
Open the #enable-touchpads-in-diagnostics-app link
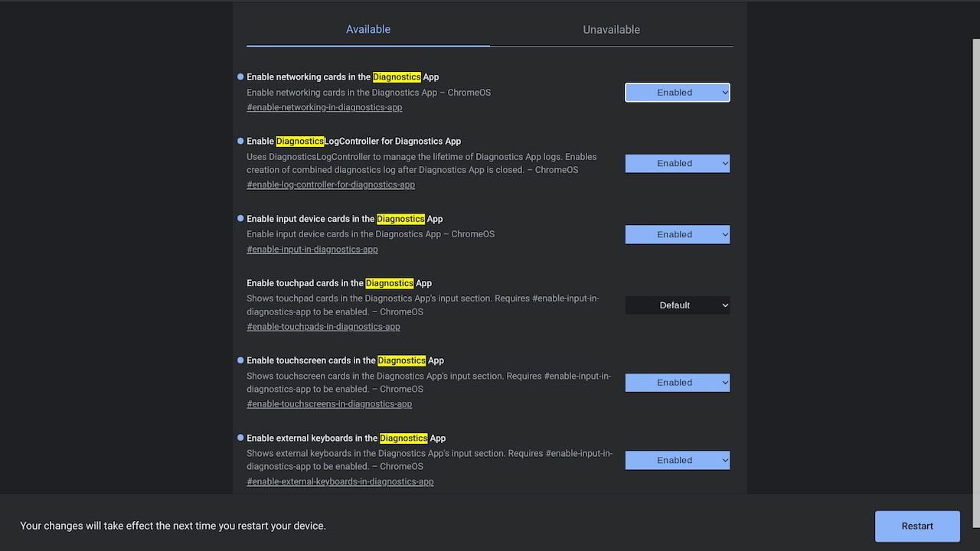click(x=323, y=327)
